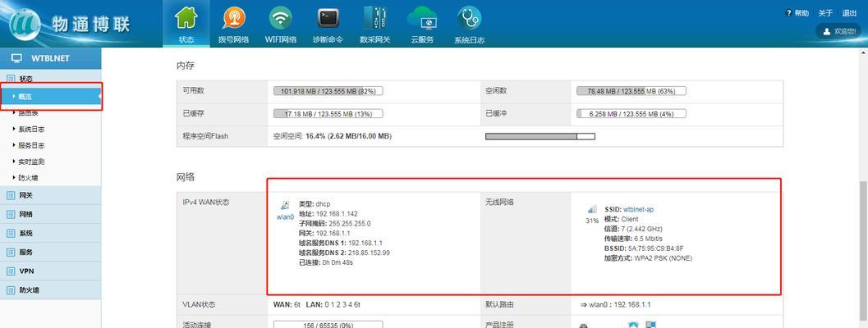Click the 物通博联 logo

click(67, 24)
